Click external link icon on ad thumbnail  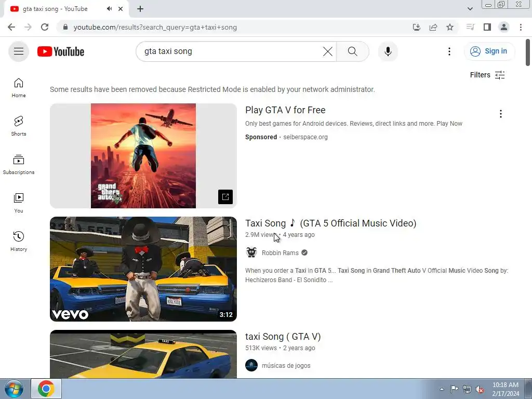point(225,197)
